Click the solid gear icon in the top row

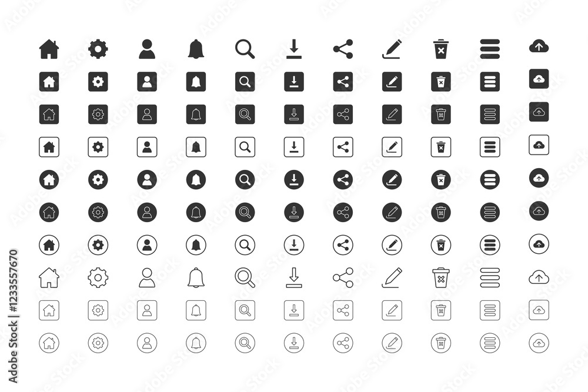pos(98,49)
